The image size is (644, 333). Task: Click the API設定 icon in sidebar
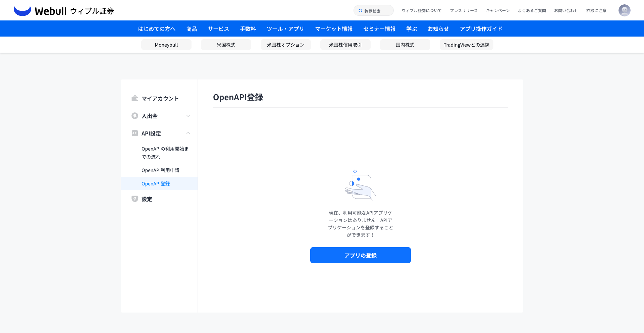[x=135, y=133]
